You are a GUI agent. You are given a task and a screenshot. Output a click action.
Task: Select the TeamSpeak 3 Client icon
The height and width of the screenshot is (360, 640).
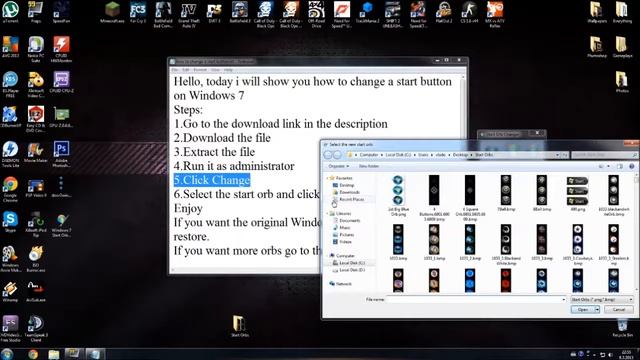point(36,329)
